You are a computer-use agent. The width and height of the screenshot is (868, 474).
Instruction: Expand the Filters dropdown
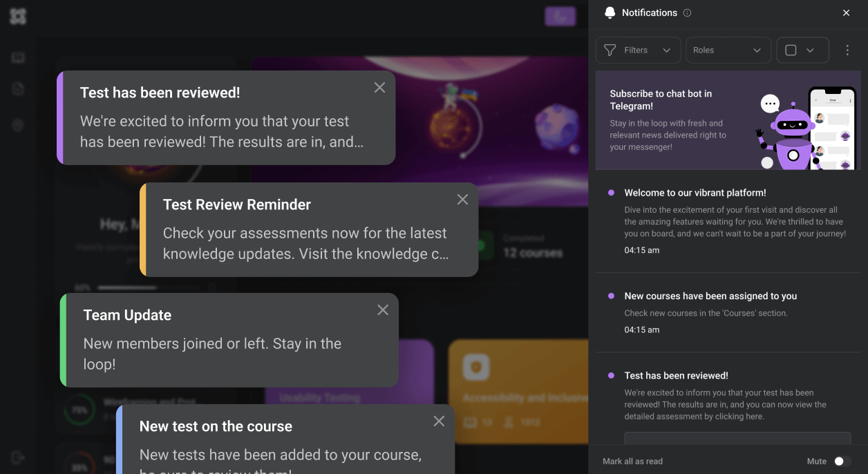pos(638,50)
